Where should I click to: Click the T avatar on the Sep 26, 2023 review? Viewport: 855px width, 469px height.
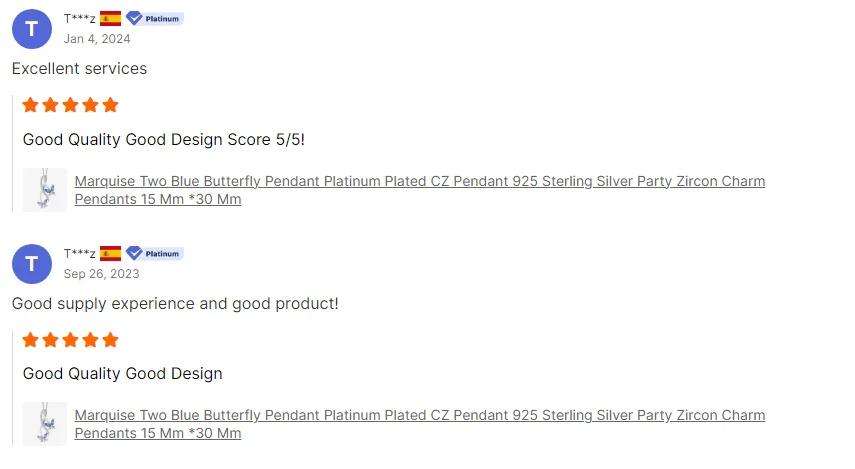(x=32, y=264)
